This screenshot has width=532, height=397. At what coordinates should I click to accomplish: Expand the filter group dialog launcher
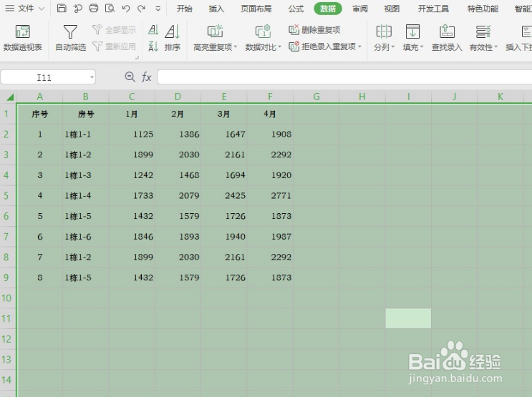point(137,58)
